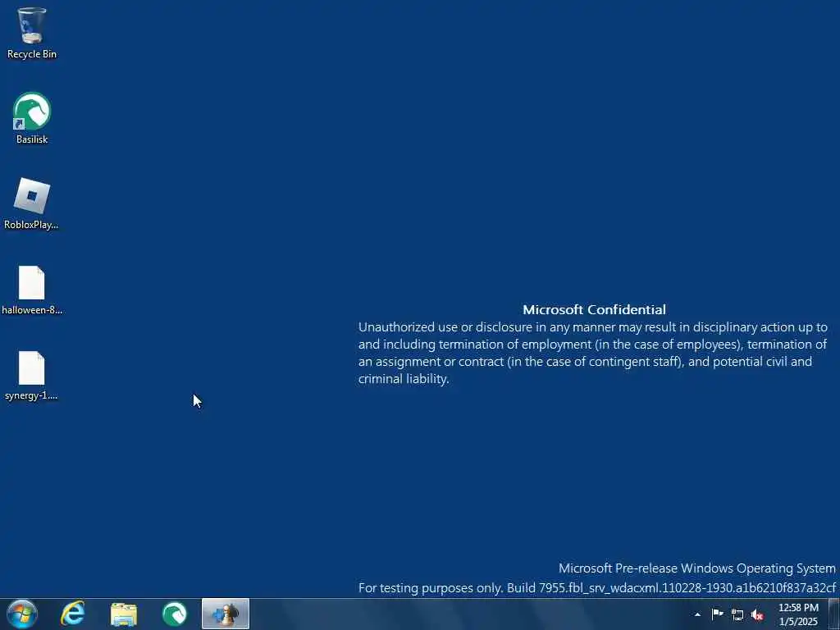
Task: Open Windows Explorer folder on taskbar
Action: [x=124, y=614]
